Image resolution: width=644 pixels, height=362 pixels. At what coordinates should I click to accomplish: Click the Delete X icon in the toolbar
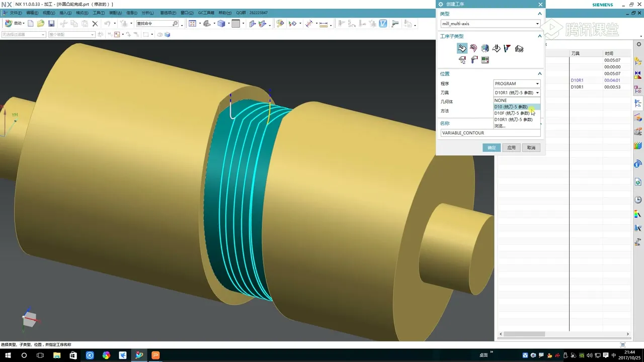tap(95, 24)
